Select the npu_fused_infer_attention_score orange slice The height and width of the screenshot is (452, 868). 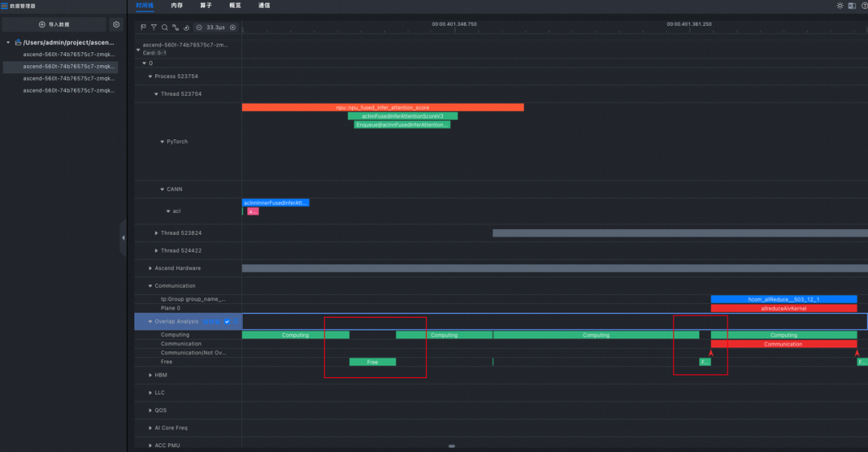pyautogui.click(x=383, y=108)
